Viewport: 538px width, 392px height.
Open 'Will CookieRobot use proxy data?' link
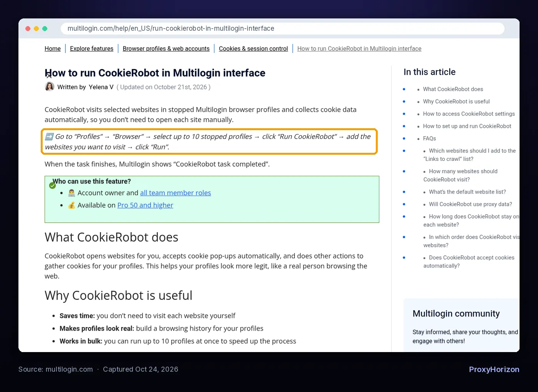(470, 204)
